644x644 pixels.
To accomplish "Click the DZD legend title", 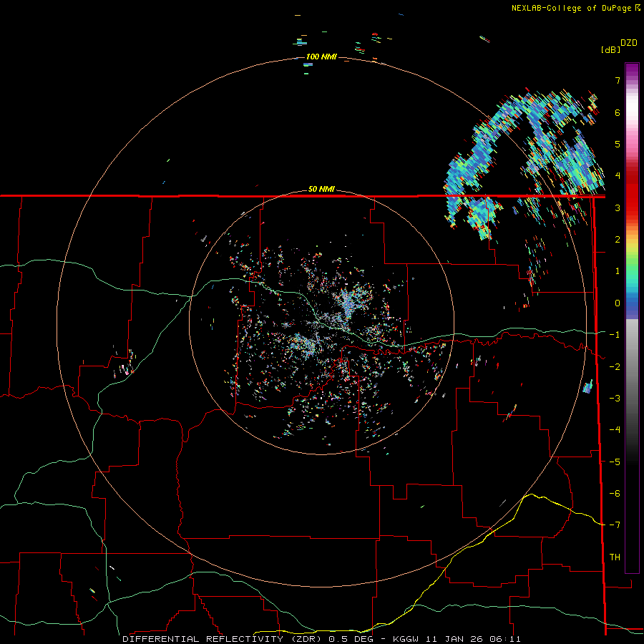I will pos(629,43).
